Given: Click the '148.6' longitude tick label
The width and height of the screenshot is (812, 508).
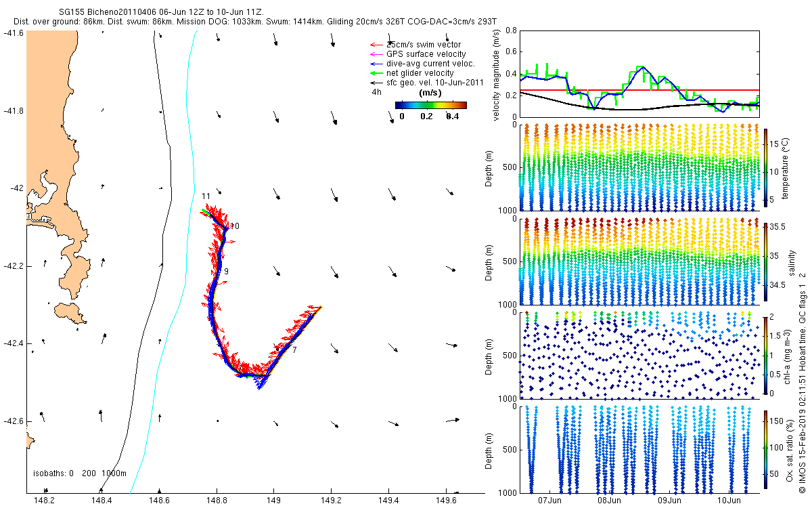Looking at the screenshot, I should (x=159, y=501).
